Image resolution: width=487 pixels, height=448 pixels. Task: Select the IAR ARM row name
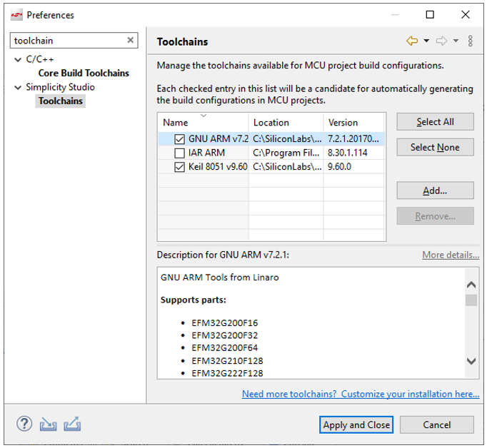[206, 153]
